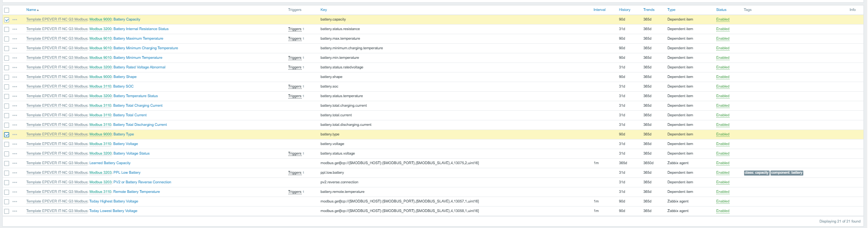This screenshot has width=868, height=228.
Task: Open the three-dot menu for Battery Internal Resistance Status
Action: pyautogui.click(x=15, y=29)
